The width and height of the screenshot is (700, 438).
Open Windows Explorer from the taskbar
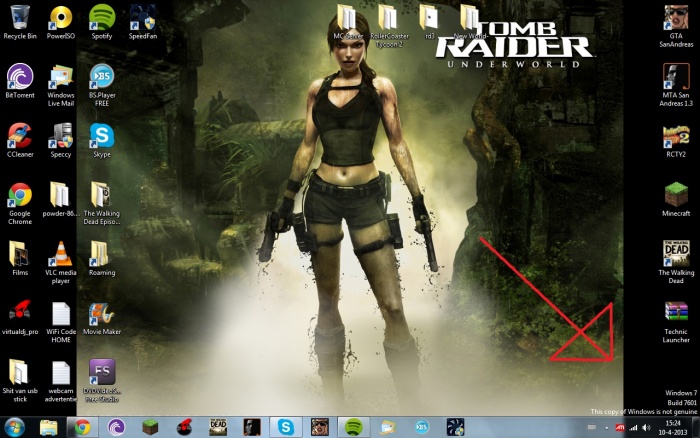click(49, 427)
